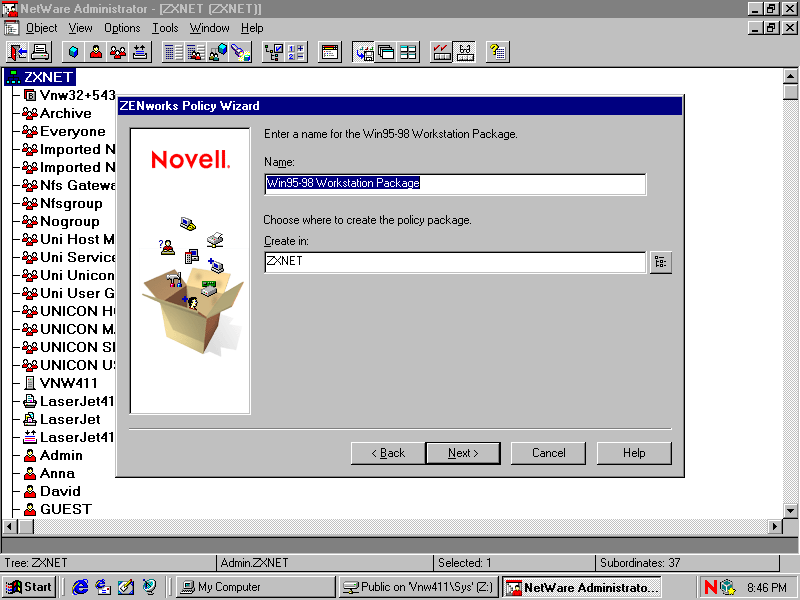Click the trustees list toolbar icon
The image size is (800, 600).
click(x=195, y=52)
